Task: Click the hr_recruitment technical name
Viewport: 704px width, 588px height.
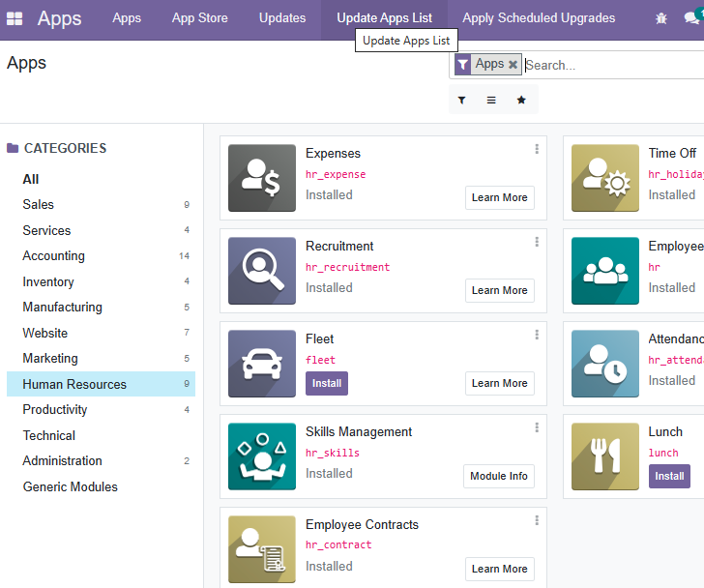Action: click(347, 267)
